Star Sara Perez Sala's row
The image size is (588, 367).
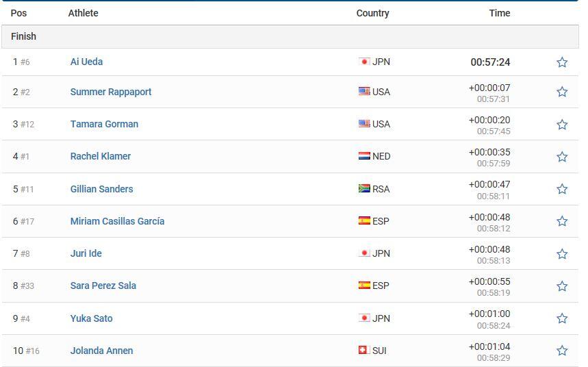562,286
